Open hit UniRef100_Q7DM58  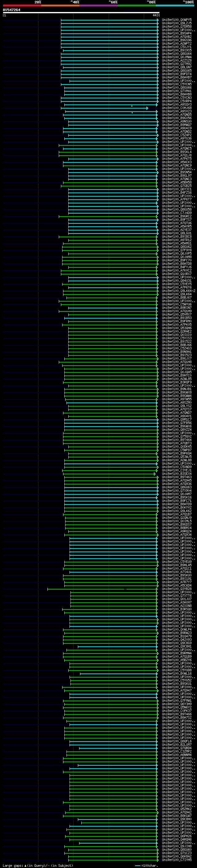[177, 26]
